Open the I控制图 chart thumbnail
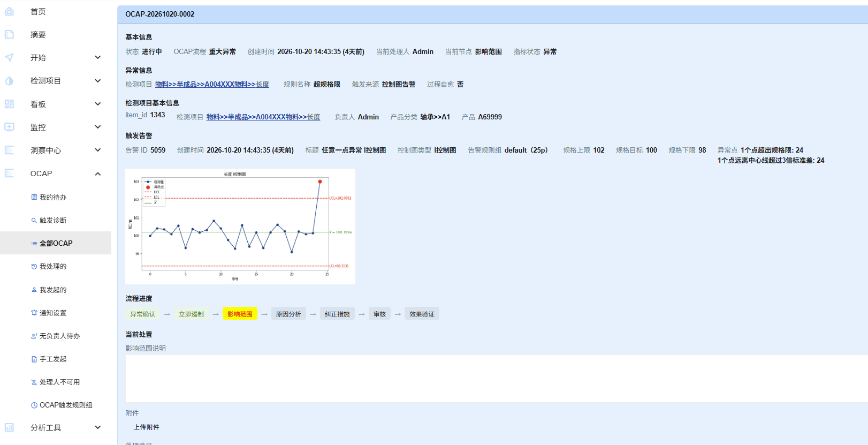Viewport: 868px width, 445px height. (x=240, y=227)
